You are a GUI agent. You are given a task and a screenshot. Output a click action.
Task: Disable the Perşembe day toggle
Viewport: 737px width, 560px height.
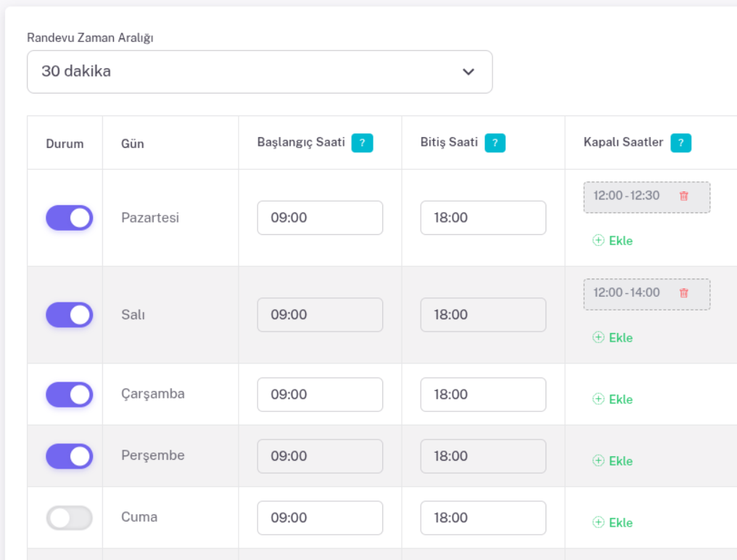(70, 456)
